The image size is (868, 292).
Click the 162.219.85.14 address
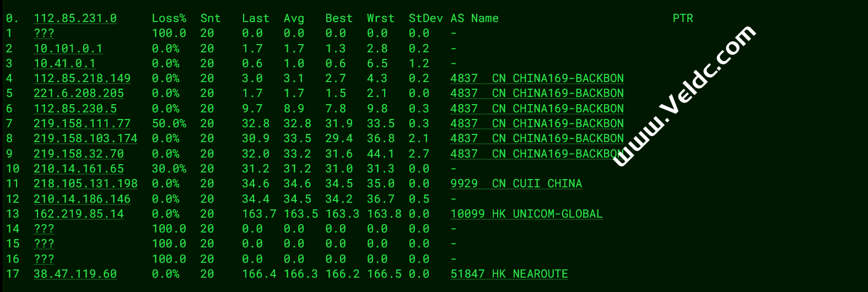click(x=79, y=214)
